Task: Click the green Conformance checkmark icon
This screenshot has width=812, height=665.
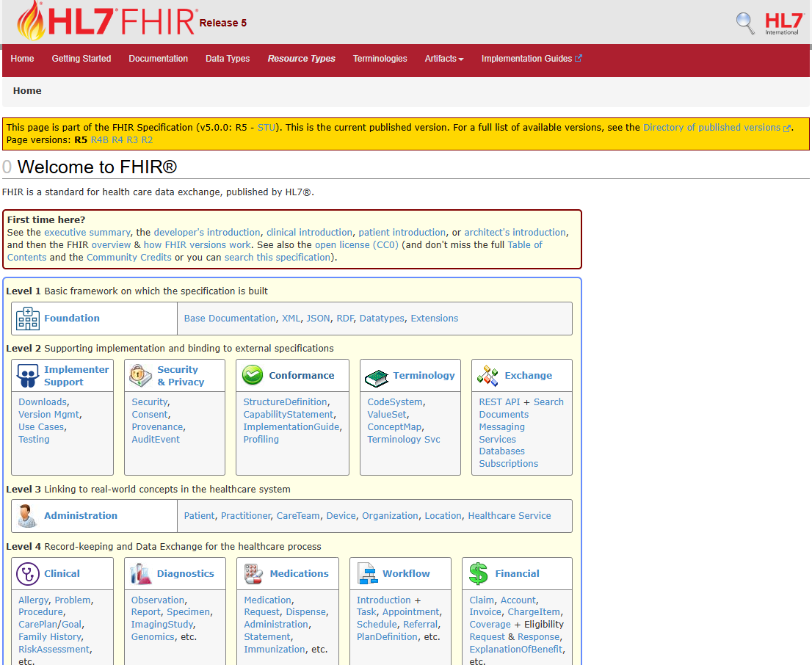Action: (252, 375)
